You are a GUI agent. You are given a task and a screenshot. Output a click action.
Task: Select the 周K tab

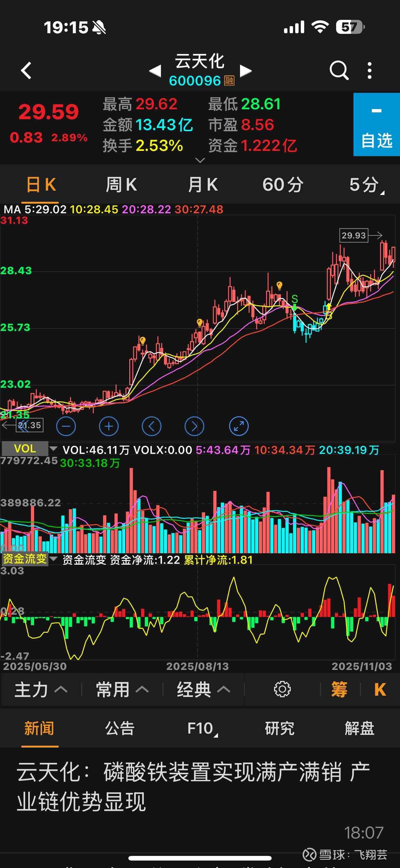[x=121, y=185]
